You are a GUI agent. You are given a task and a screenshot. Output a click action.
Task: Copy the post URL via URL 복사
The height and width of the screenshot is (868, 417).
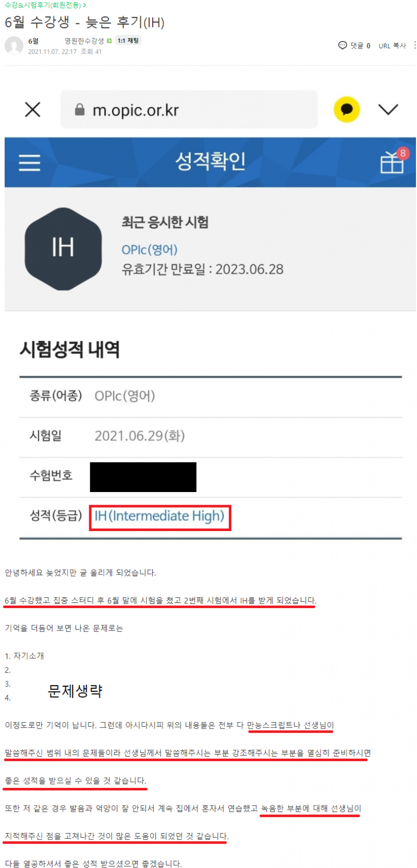point(392,46)
